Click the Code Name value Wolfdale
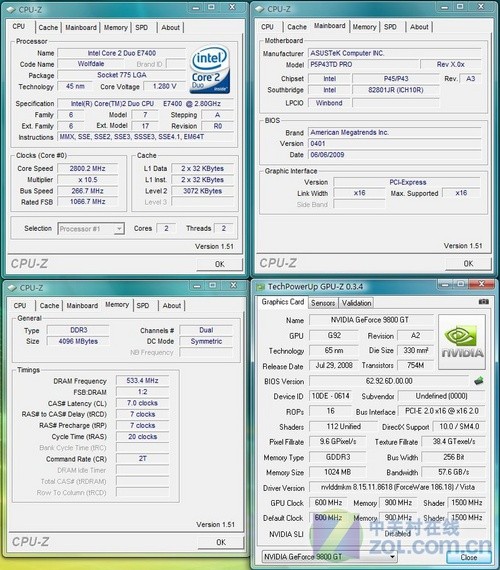The height and width of the screenshot is (570, 500). coord(91,64)
